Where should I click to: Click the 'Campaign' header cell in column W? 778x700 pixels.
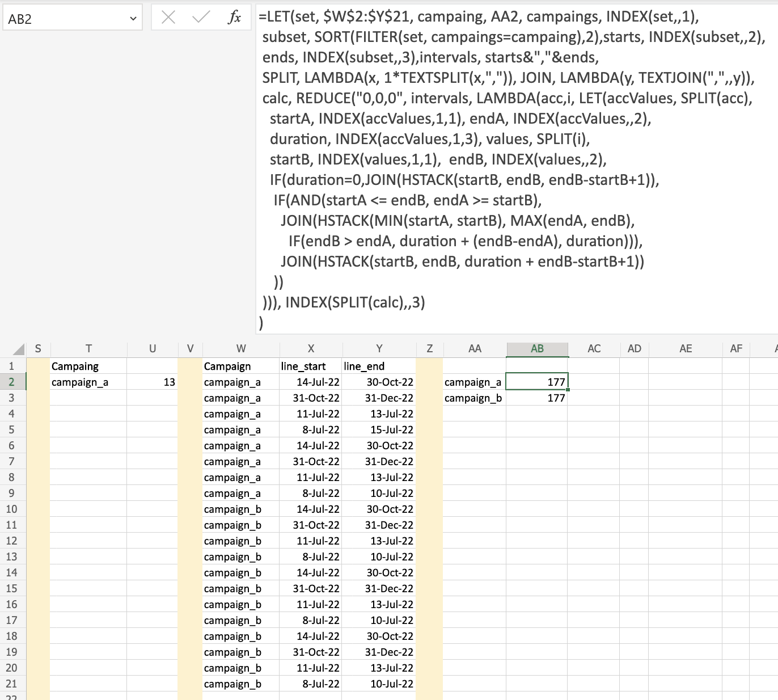pyautogui.click(x=241, y=366)
